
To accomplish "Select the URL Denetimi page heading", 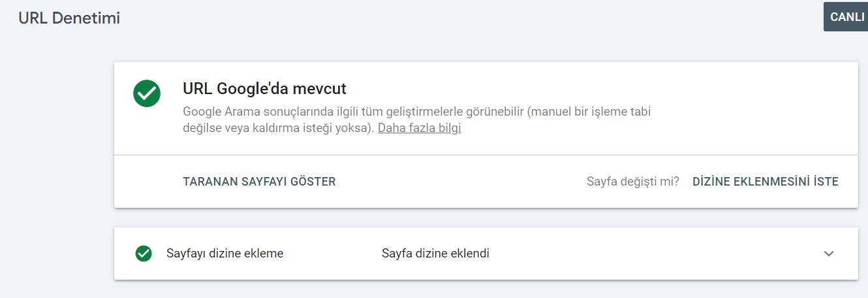I will 69,18.
